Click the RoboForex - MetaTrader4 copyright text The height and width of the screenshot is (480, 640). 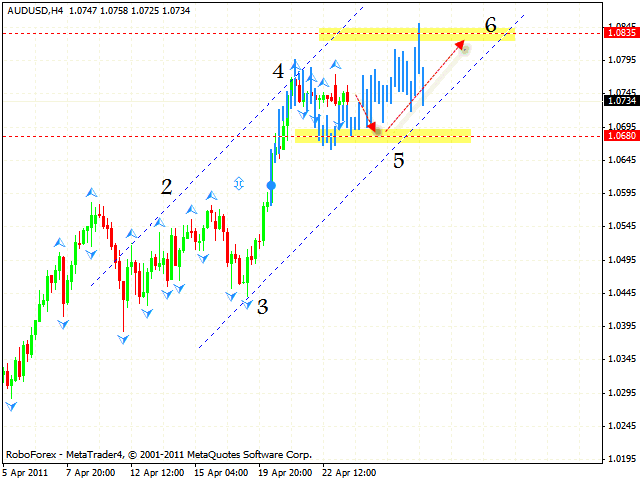[159, 454]
